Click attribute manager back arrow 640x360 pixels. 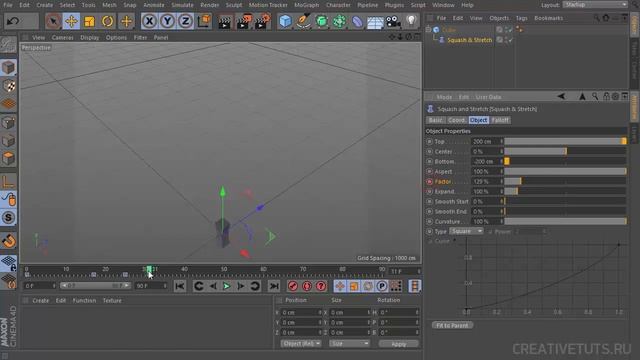pyautogui.click(x=561, y=96)
